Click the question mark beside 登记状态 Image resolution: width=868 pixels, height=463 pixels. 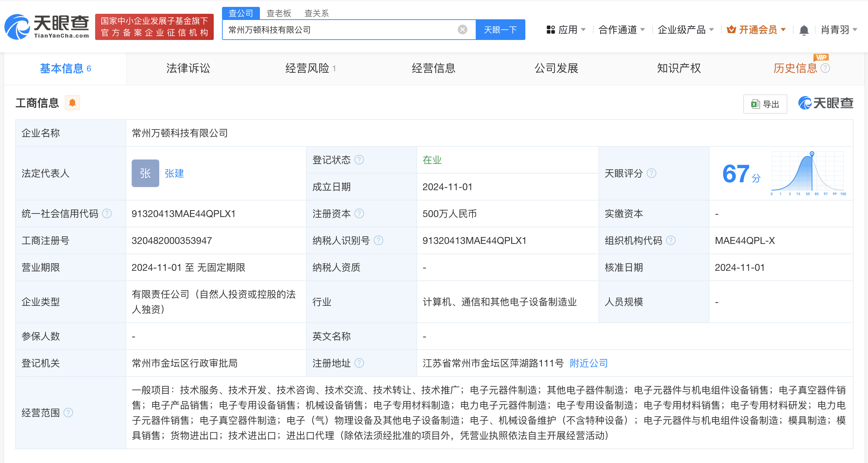point(360,160)
